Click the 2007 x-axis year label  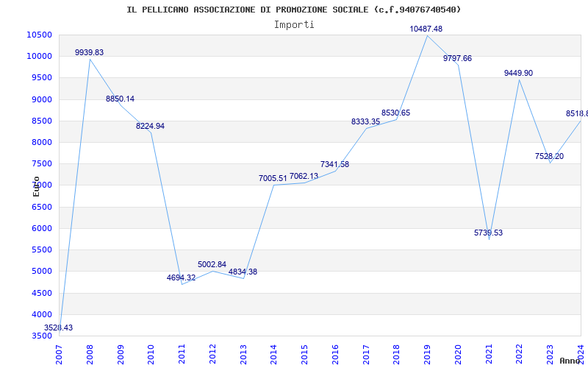click(x=59, y=355)
